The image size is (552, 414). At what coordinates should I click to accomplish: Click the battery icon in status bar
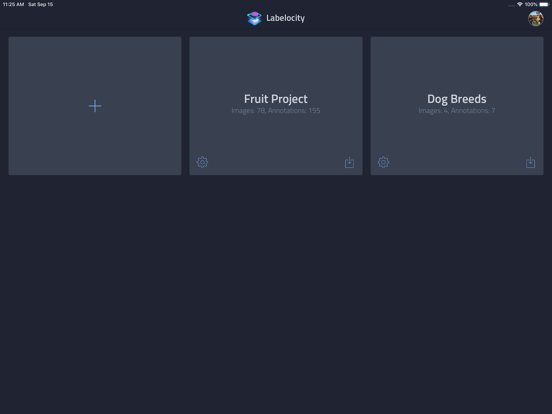click(544, 4)
